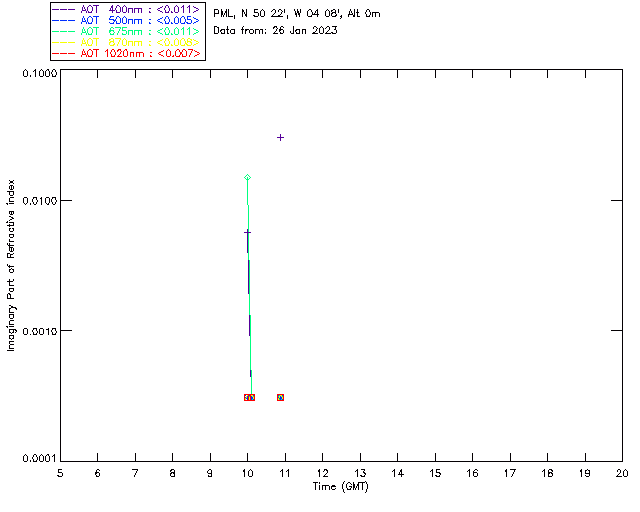Click the x-axis label 5
The width and height of the screenshot is (640, 512).
[60, 473]
